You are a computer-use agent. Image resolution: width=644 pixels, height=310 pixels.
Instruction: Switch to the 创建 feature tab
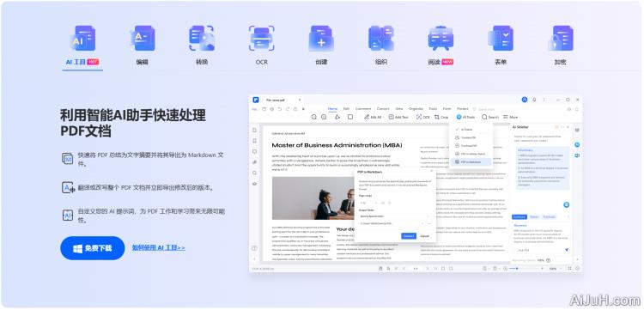[x=321, y=46]
